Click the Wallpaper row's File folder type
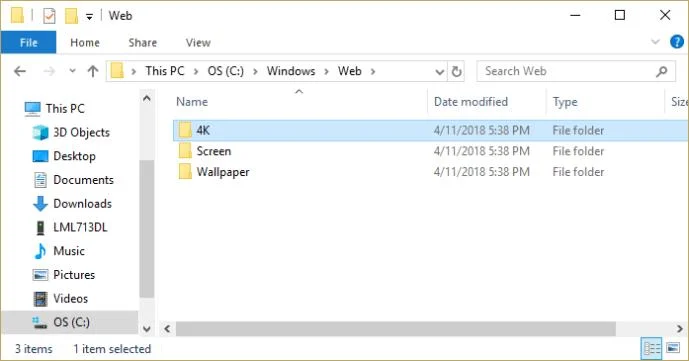This screenshot has width=689, height=361. 578,172
